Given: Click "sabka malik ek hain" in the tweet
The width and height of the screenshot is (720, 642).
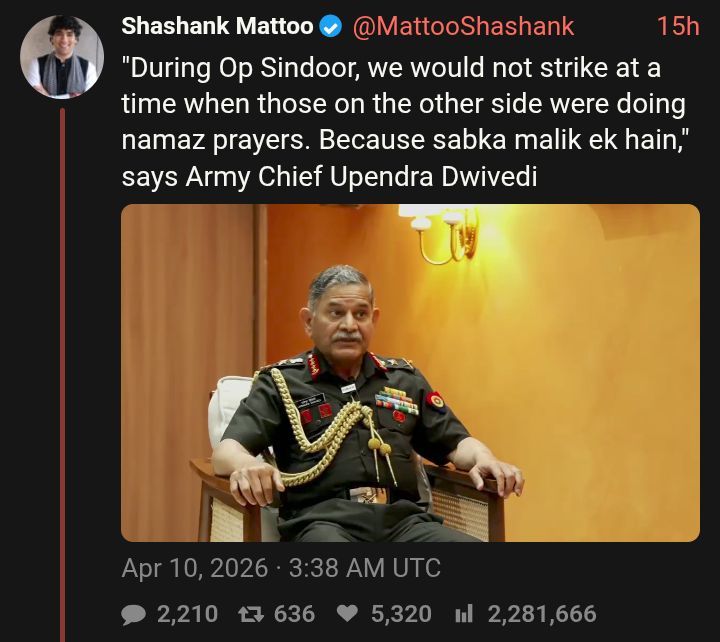Looking at the screenshot, I should (x=520, y=141).
